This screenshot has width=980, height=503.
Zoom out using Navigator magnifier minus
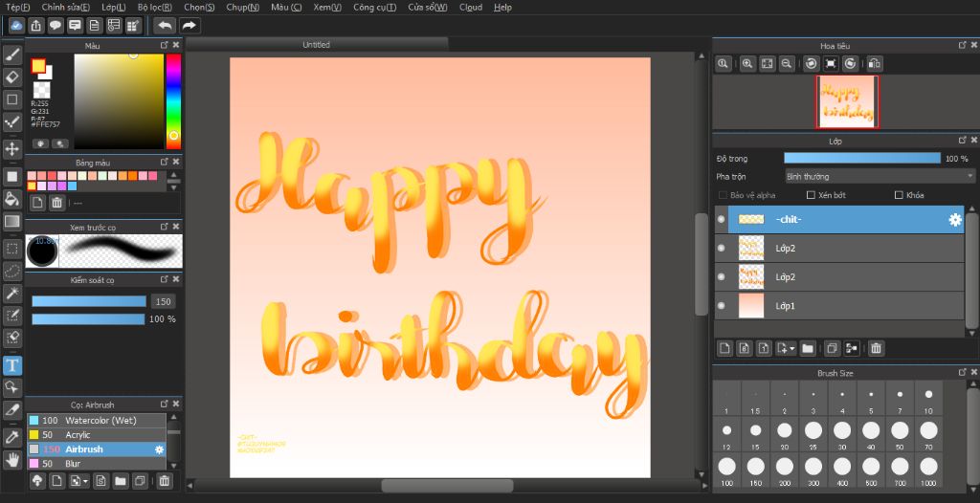click(787, 63)
